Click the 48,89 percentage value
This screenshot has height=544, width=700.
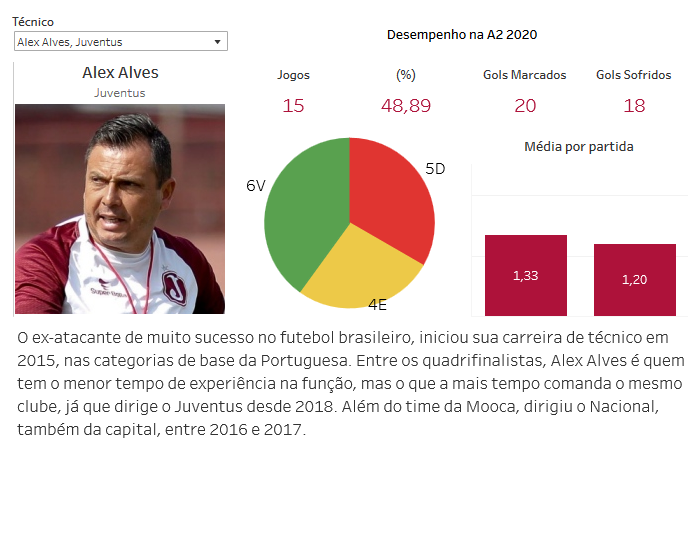pyautogui.click(x=405, y=106)
